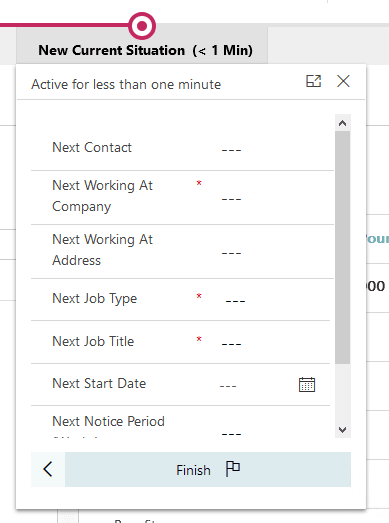Click the 'Next Start Date' label
This screenshot has width=389, height=523.
point(99,384)
